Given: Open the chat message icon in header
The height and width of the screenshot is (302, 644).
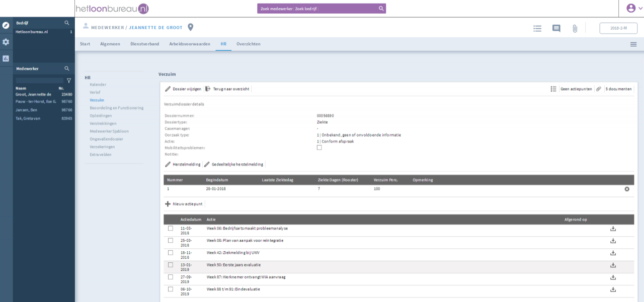Looking at the screenshot, I should point(556,29).
